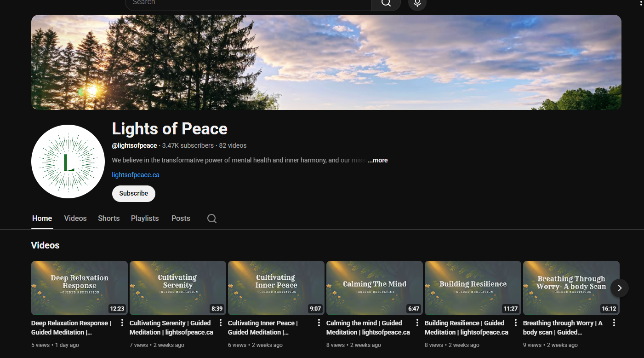
Task: Click the channel profile picture
Action: [68, 162]
